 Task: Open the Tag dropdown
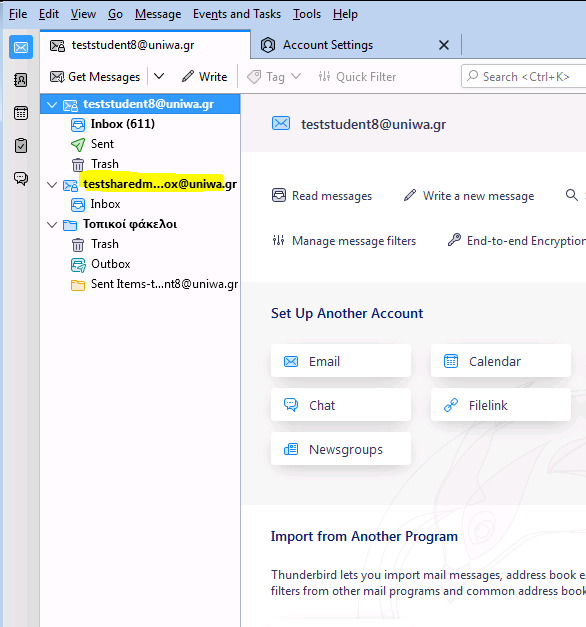tap(274, 76)
